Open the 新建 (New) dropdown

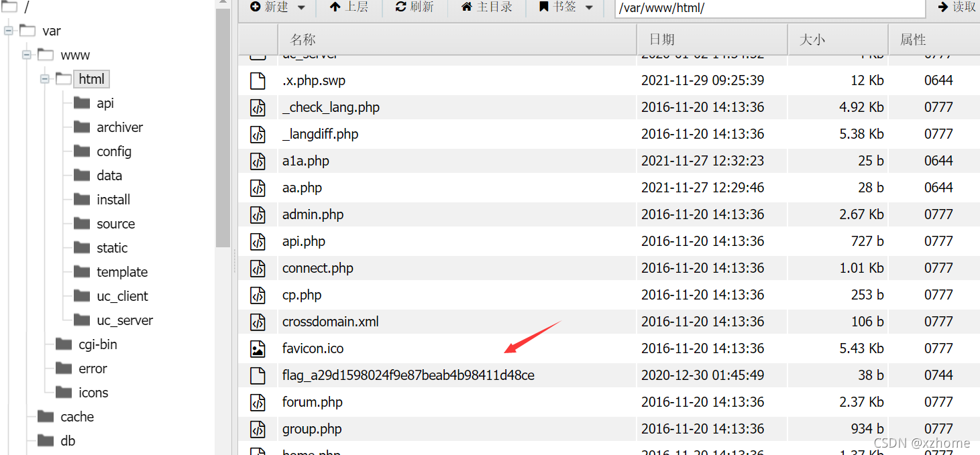277,7
